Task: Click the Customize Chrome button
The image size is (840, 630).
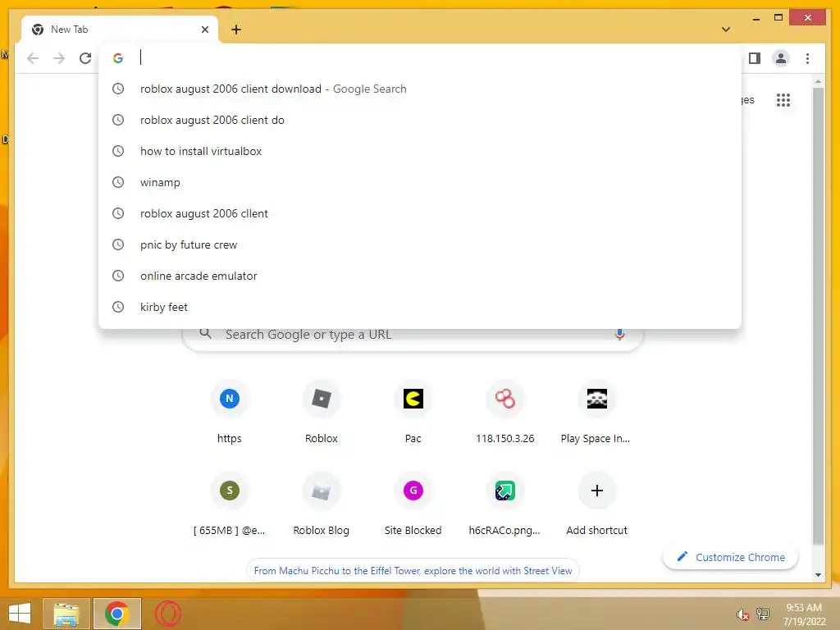Action: 730,557
